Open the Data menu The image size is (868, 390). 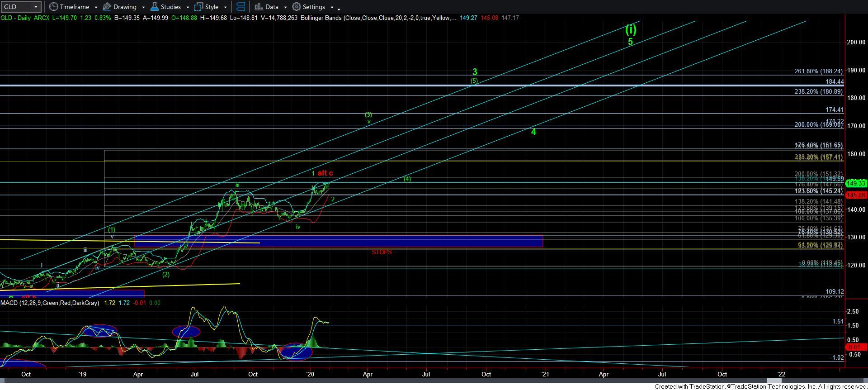point(266,7)
